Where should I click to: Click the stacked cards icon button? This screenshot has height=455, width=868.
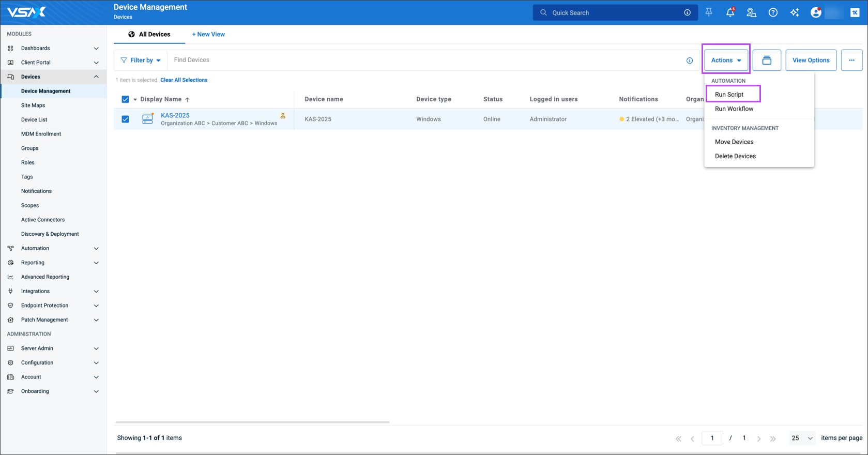767,60
